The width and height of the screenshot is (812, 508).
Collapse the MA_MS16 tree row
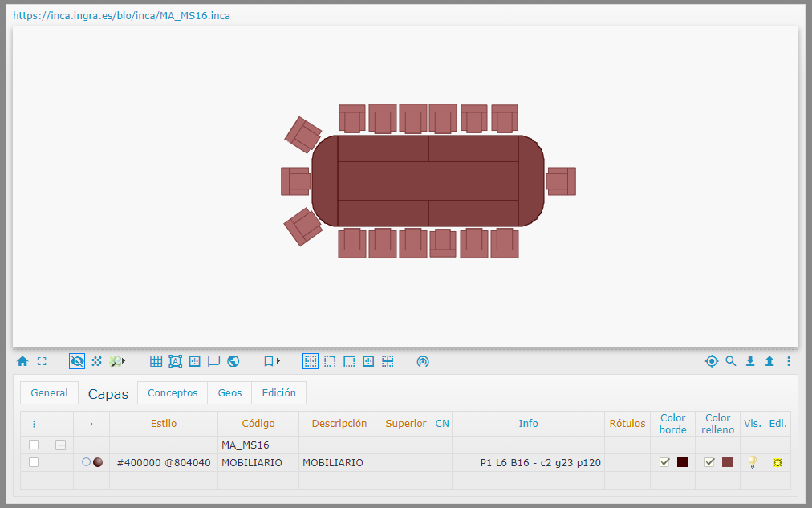point(60,445)
